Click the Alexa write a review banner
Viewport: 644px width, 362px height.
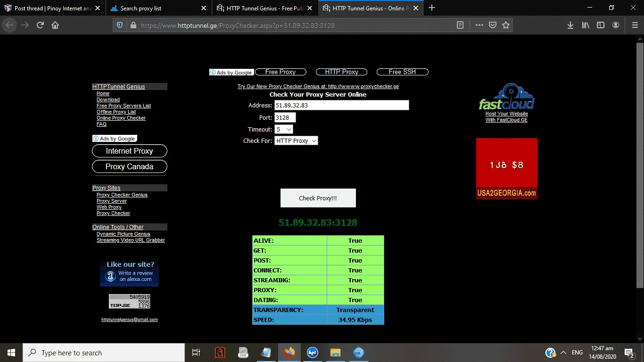click(130, 273)
